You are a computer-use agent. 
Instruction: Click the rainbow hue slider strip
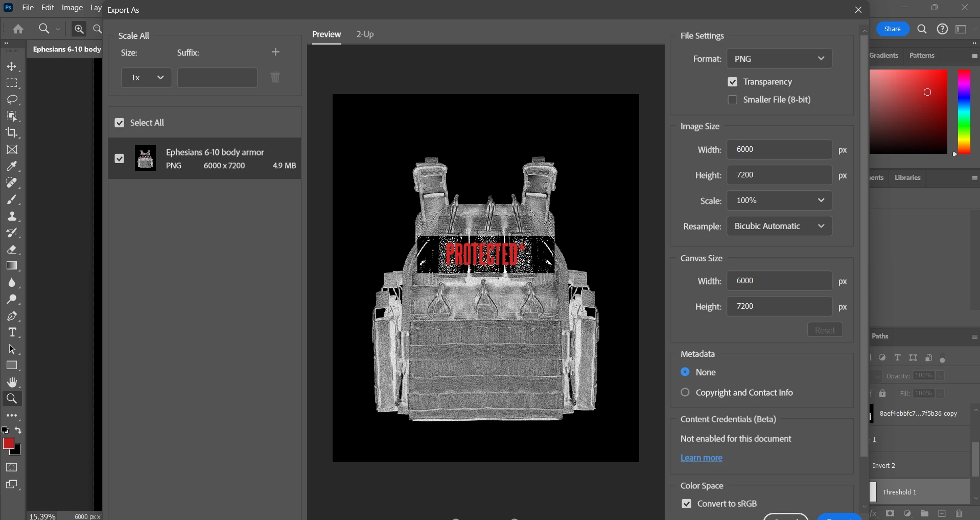(964, 111)
